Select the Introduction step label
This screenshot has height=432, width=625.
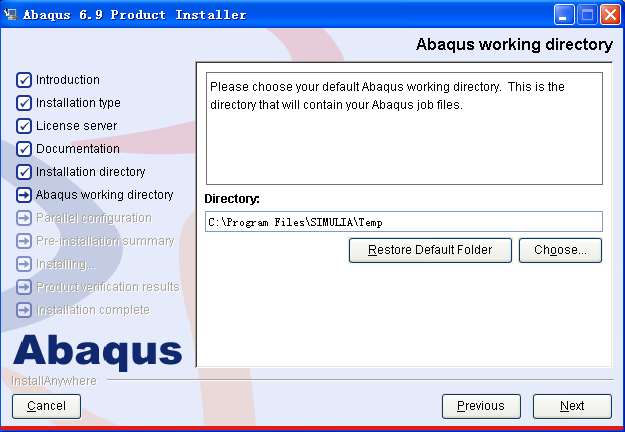[x=68, y=80]
